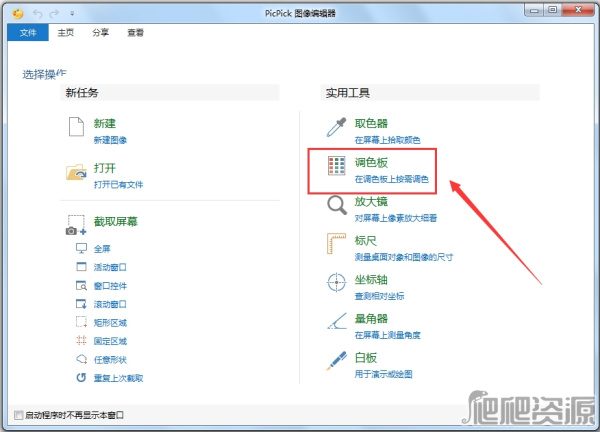The width and height of the screenshot is (600, 432).
Task: Click the eyedropper 取色器 icon
Action: [x=336, y=127]
